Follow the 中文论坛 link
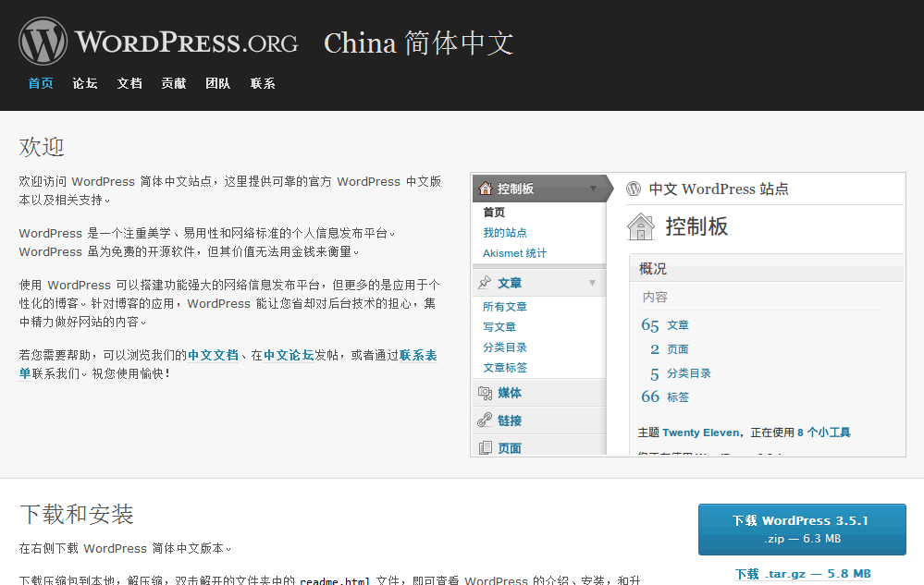Screen dimensions: 924x585 [289, 356]
